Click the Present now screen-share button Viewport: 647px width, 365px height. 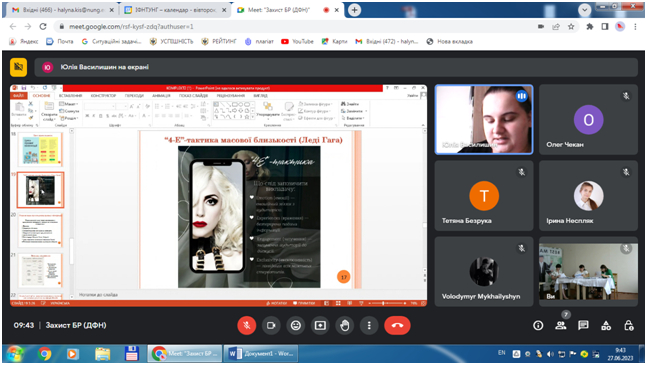click(320, 325)
